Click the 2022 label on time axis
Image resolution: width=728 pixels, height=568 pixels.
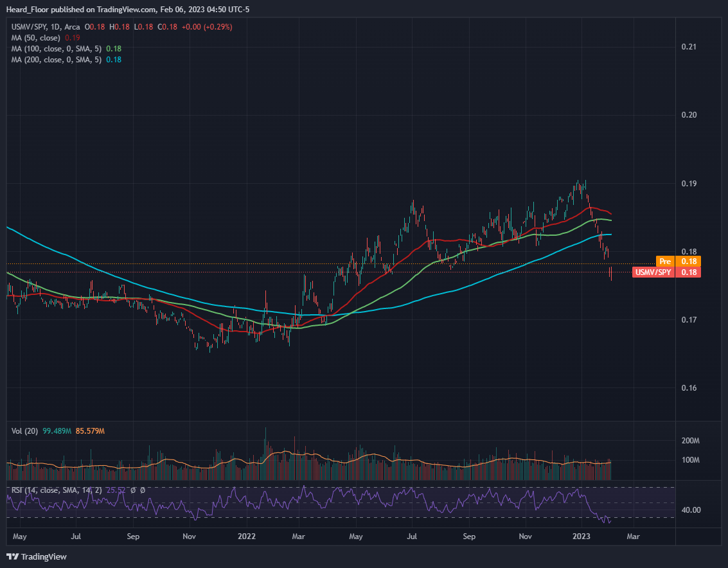pyautogui.click(x=247, y=537)
